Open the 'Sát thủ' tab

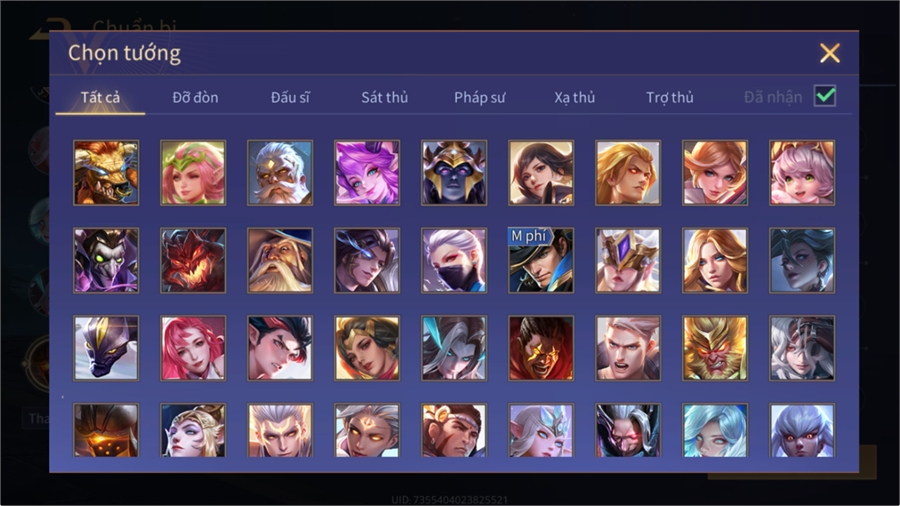(x=385, y=98)
